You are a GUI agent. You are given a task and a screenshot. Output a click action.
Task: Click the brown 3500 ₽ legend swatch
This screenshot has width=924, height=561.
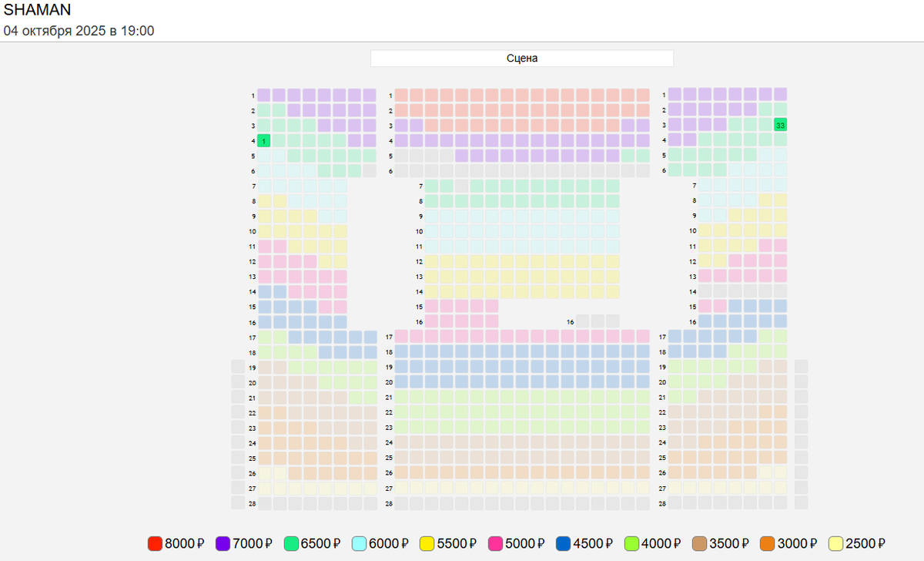click(x=699, y=543)
